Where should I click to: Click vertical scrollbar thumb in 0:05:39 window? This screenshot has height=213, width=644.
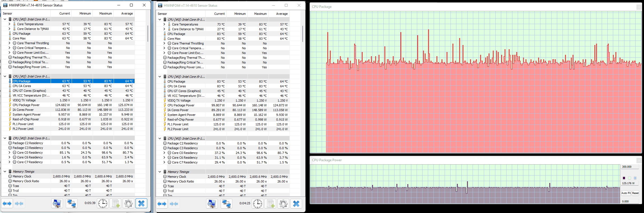click(x=148, y=34)
